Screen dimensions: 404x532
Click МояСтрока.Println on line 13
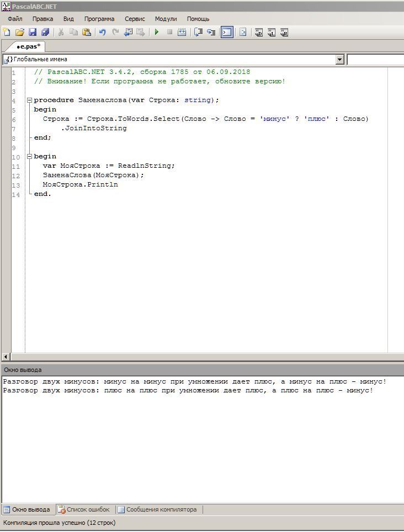81,184
